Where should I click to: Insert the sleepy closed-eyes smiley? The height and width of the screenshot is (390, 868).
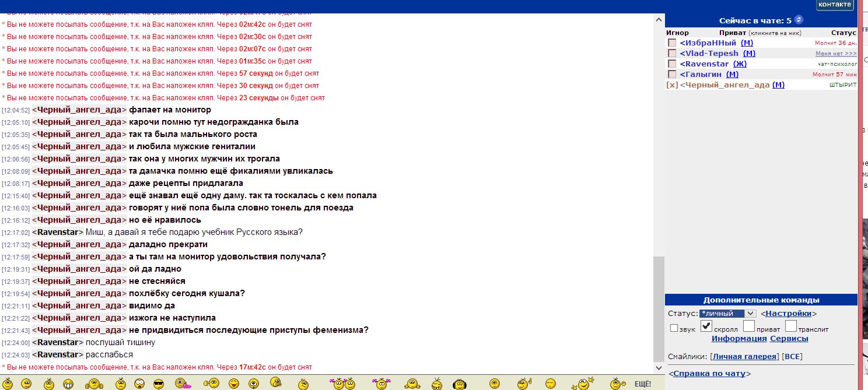tap(550, 383)
